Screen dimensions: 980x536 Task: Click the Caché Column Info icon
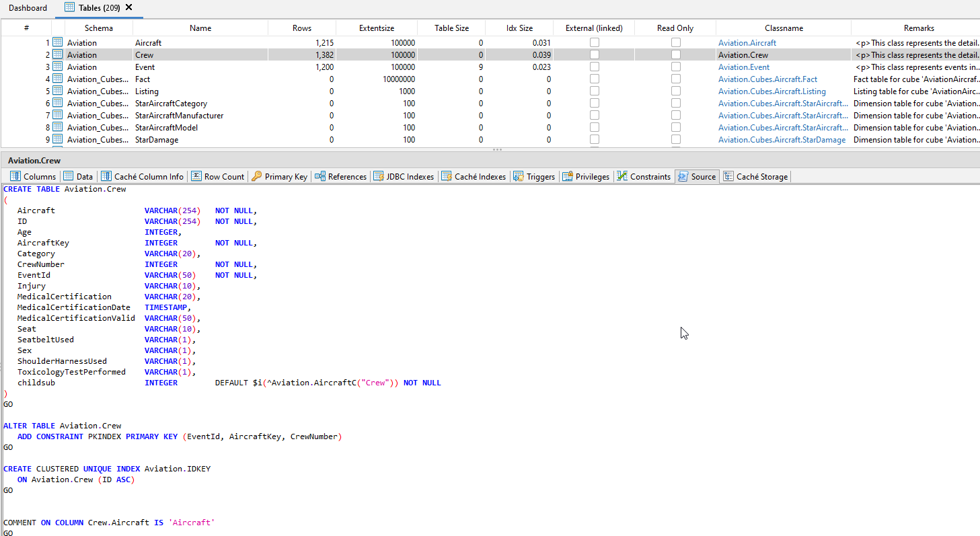click(106, 176)
